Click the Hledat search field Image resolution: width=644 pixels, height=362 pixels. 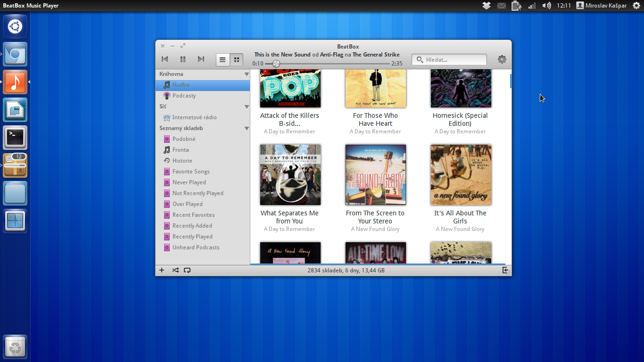pos(449,60)
